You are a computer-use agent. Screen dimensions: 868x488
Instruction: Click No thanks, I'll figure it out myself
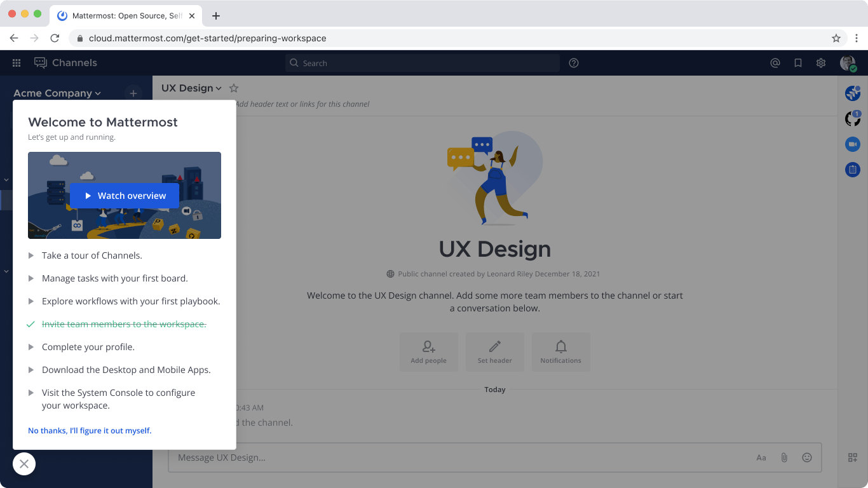(x=90, y=431)
